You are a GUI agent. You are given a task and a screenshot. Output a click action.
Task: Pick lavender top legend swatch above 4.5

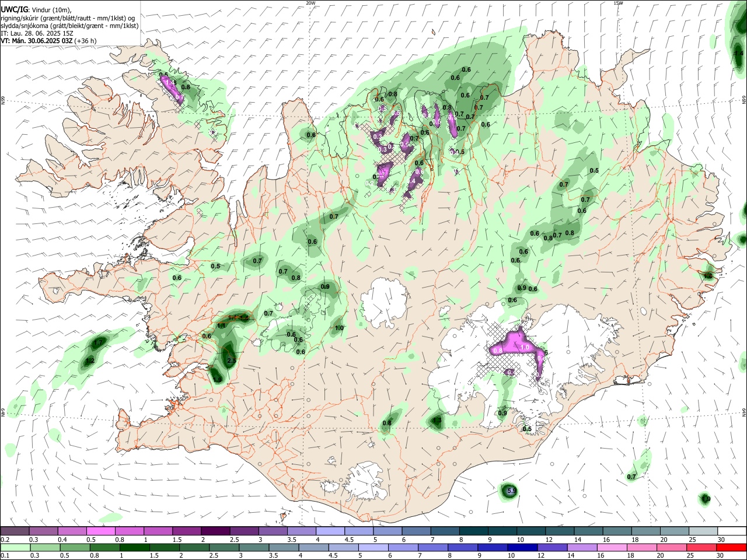(358, 531)
